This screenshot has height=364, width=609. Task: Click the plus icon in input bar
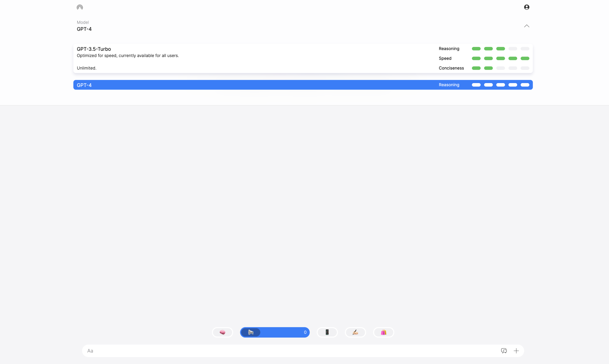[x=516, y=351]
